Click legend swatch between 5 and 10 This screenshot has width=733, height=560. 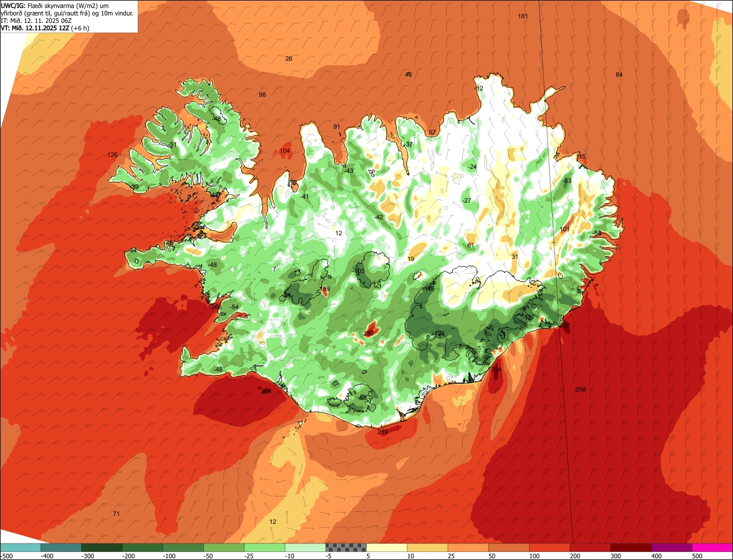point(387,547)
